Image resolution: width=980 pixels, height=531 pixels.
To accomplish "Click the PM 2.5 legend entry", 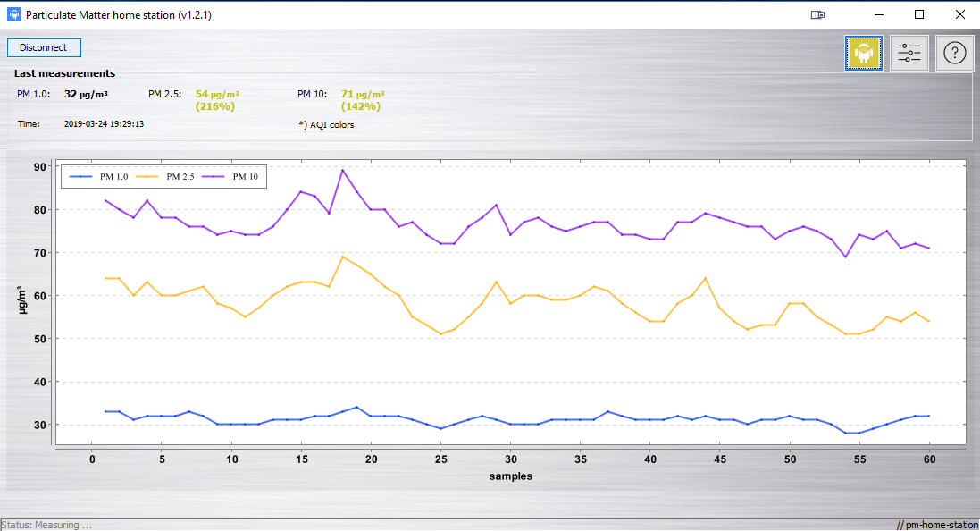I will tap(166, 177).
